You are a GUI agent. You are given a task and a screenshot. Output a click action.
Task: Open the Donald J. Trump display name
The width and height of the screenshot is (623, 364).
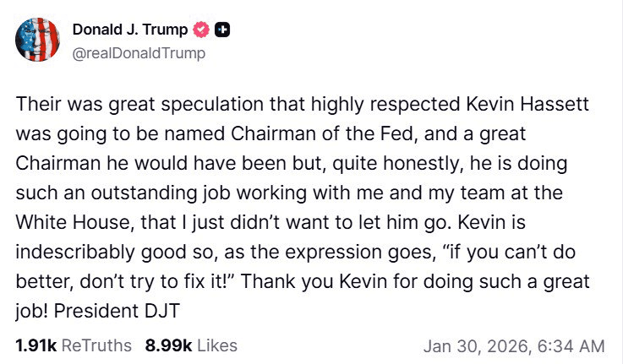point(131,30)
